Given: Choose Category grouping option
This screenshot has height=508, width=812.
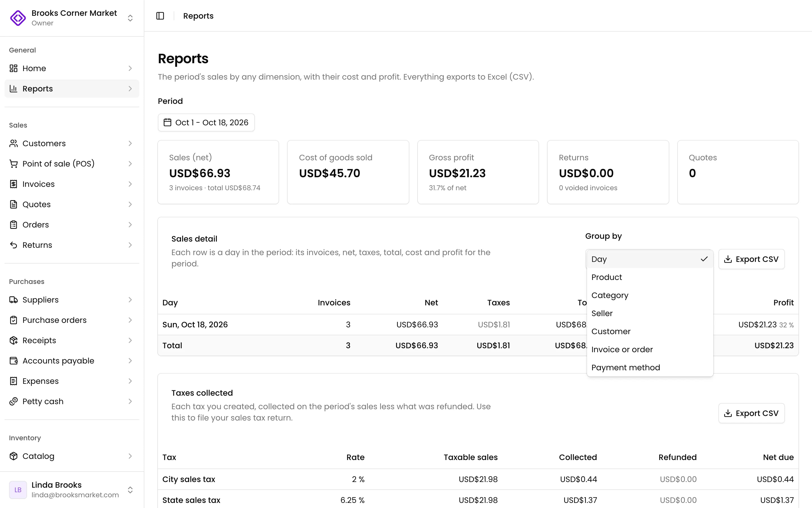Looking at the screenshot, I should click(x=650, y=295).
